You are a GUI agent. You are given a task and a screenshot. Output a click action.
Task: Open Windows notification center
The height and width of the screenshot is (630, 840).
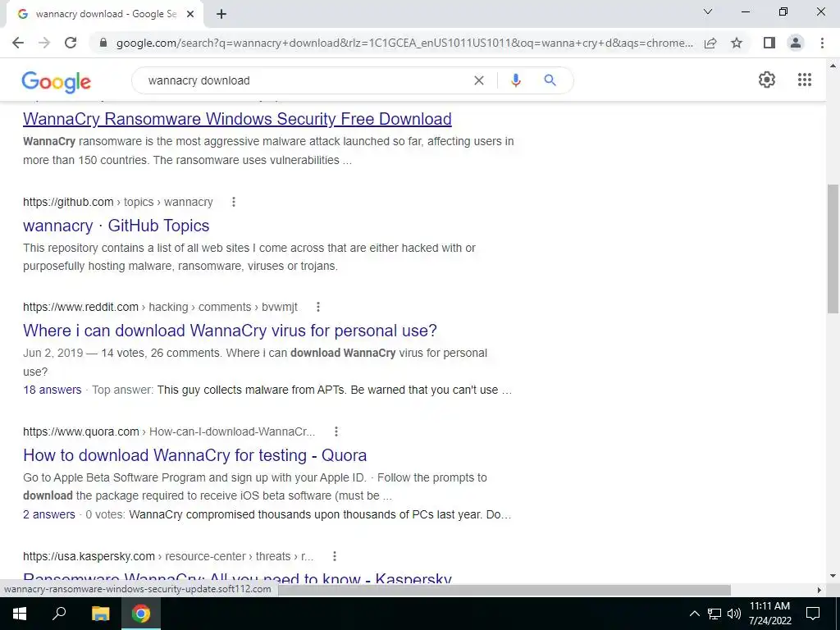point(813,614)
